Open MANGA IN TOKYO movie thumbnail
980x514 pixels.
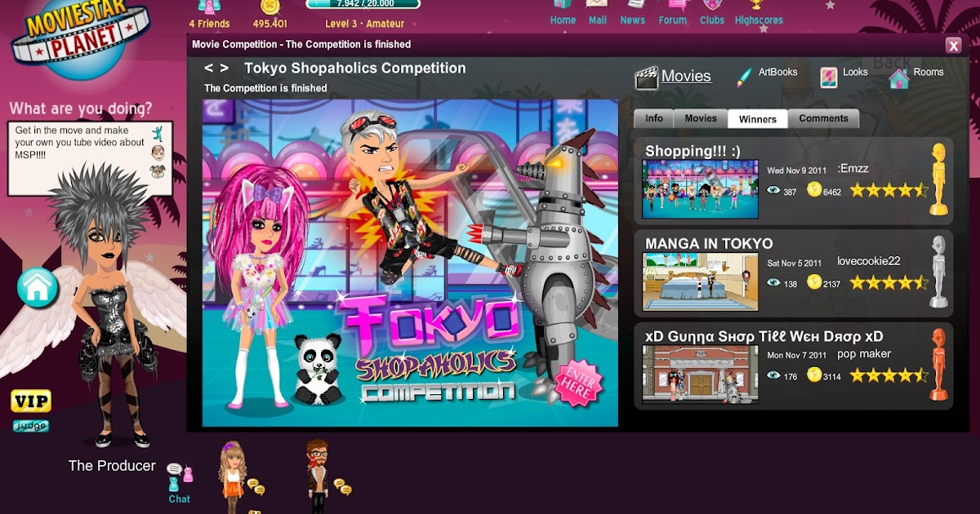coord(700,281)
